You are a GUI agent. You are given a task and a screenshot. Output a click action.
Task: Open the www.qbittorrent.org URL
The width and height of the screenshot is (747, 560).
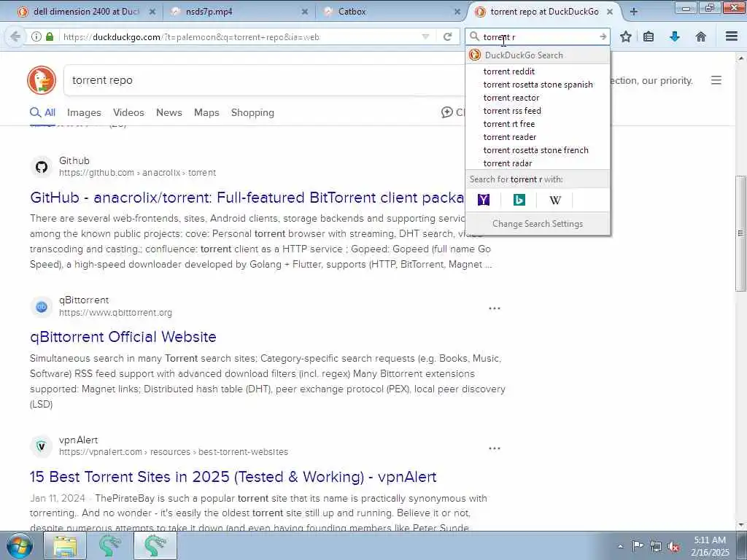(115, 313)
